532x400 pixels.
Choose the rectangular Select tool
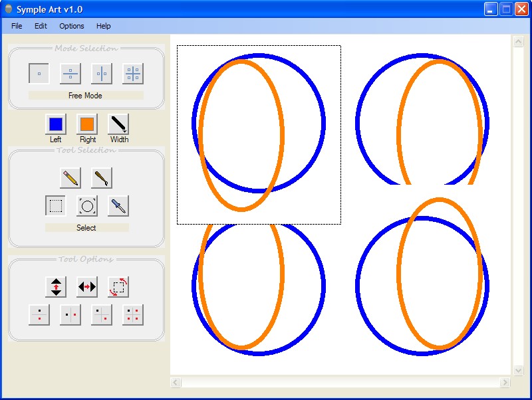(x=56, y=205)
